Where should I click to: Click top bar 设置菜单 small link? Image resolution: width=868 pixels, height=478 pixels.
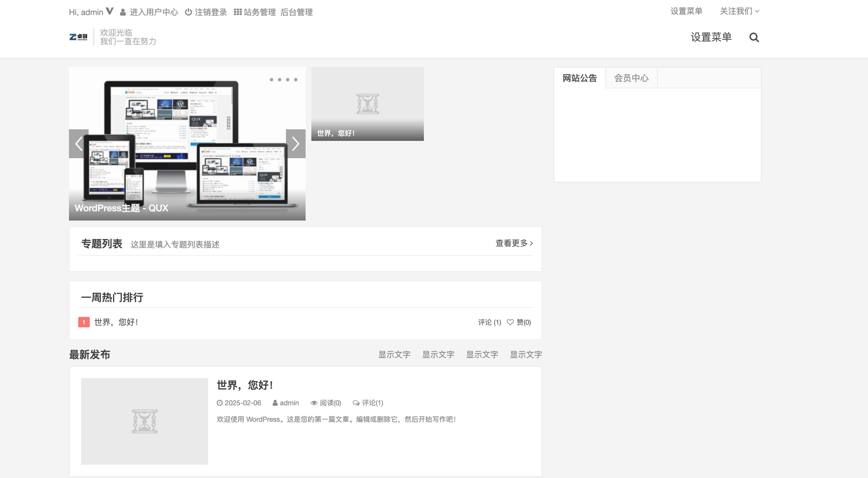point(686,11)
